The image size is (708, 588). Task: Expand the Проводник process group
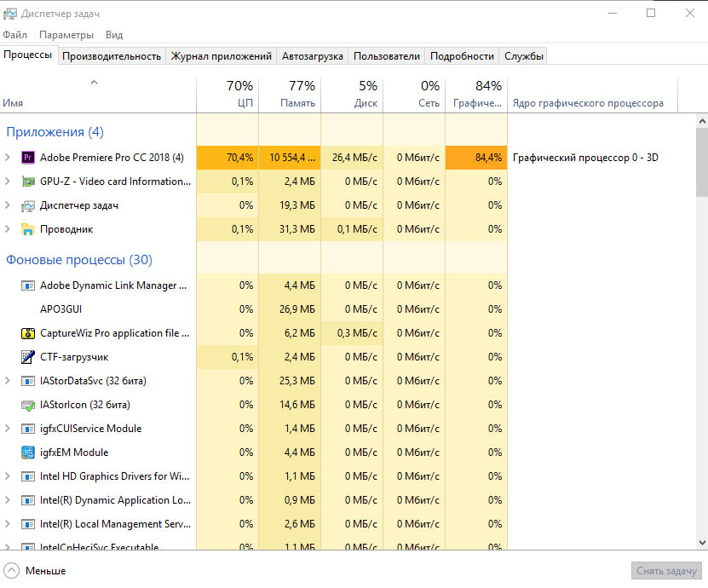point(7,229)
